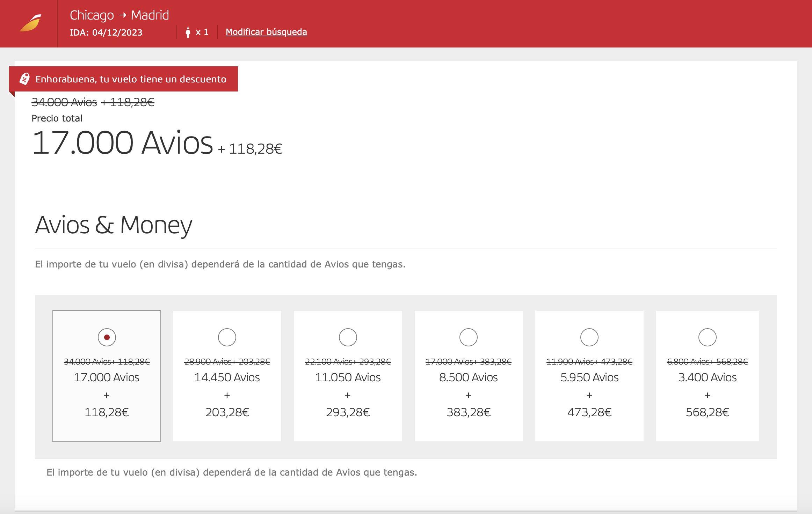Click the 568,28€ price text
Image resolution: width=812 pixels, height=514 pixels.
pos(708,412)
